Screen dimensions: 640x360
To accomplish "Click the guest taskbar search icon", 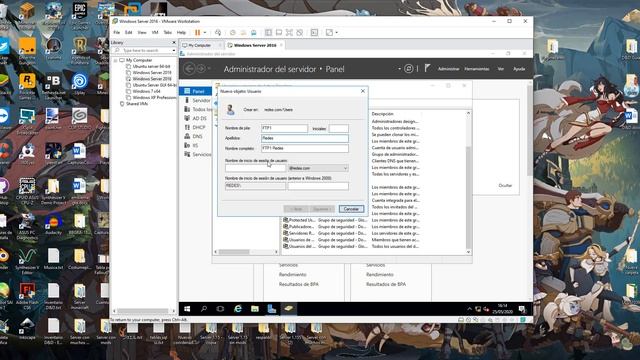I will point(204,309).
